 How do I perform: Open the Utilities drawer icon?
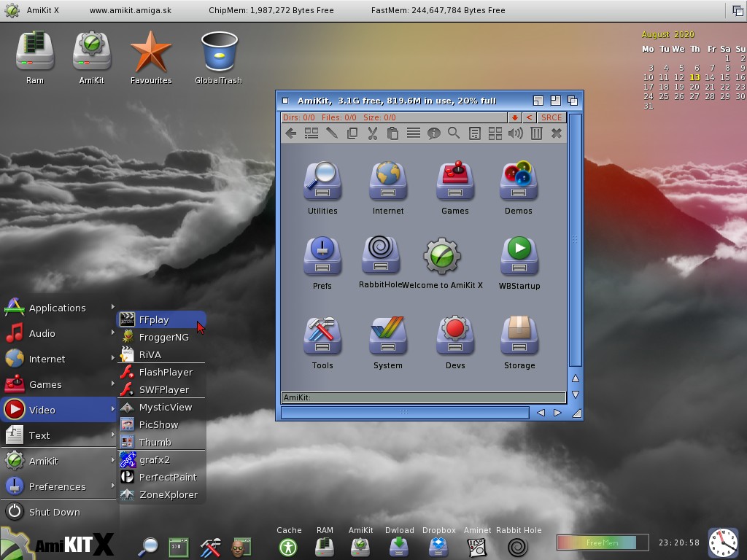click(322, 181)
